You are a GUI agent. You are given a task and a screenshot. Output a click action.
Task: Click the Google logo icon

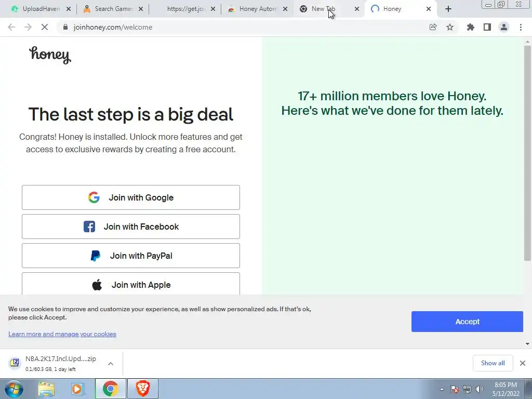pyautogui.click(x=94, y=197)
